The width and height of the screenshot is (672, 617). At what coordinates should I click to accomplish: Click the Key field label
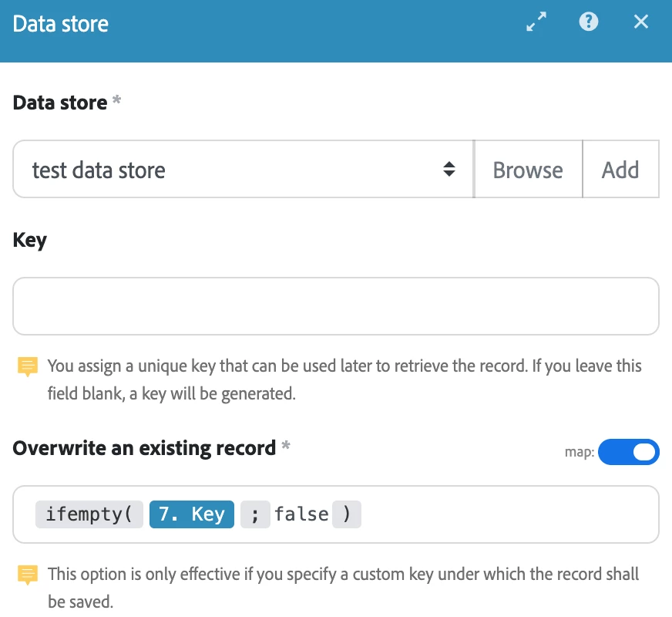tap(29, 240)
